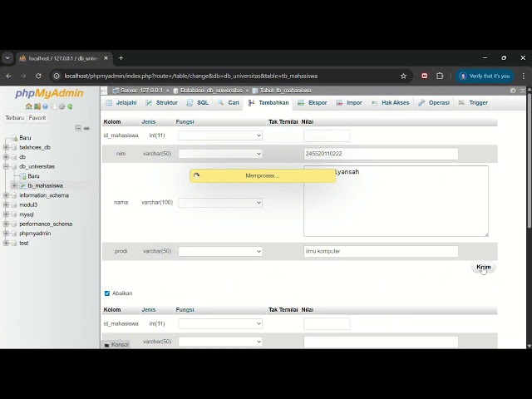Click Verify that it's you profile button
532x399 pixels.
[485, 76]
